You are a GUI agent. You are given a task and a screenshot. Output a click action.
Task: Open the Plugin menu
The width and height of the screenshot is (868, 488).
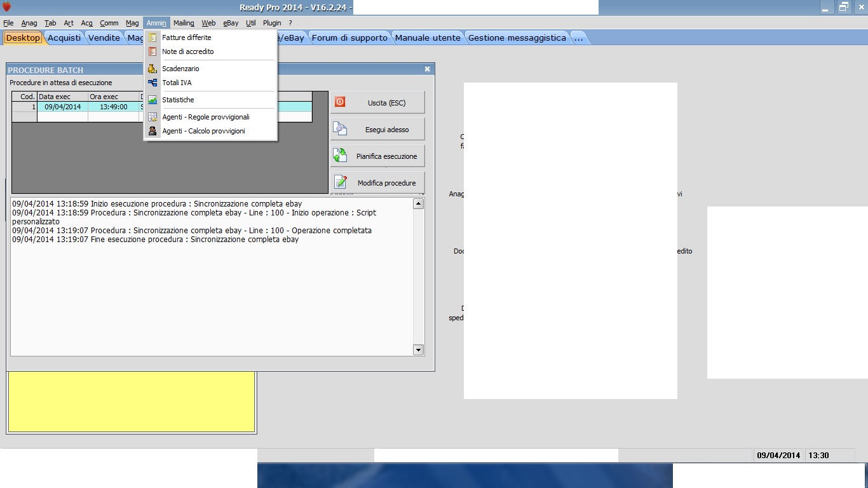tap(272, 23)
